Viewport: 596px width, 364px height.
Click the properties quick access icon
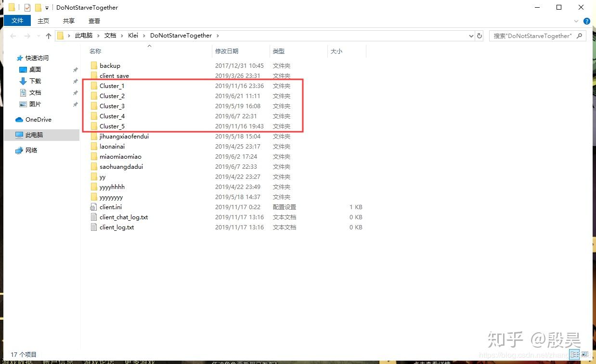pos(27,7)
